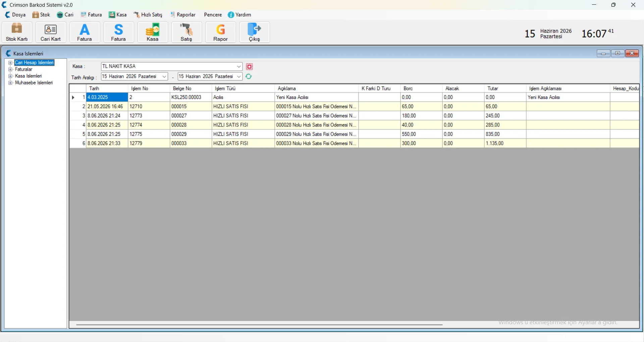This screenshot has width=644, height=342.
Task: Click the 550,00 borc cell
Action: coord(422,134)
